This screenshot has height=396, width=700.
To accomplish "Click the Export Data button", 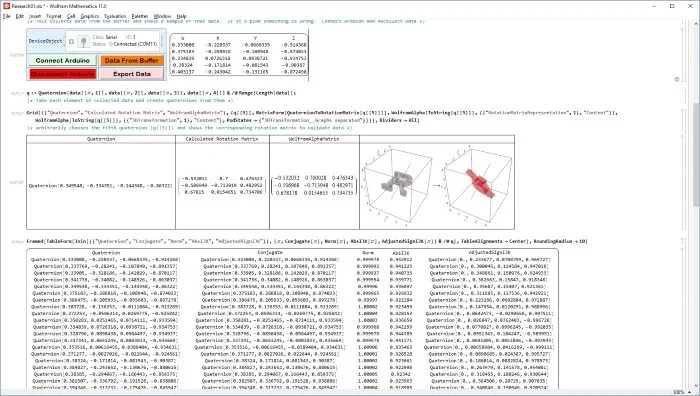I will point(132,74).
